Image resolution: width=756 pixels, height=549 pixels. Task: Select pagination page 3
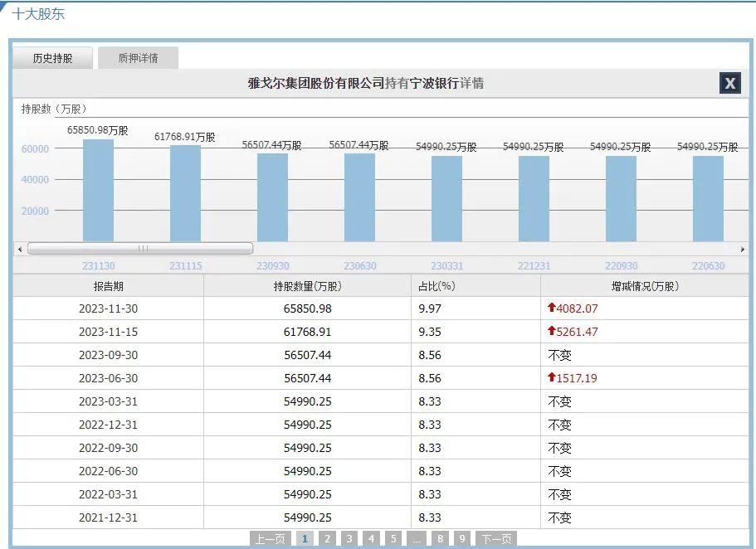349,538
